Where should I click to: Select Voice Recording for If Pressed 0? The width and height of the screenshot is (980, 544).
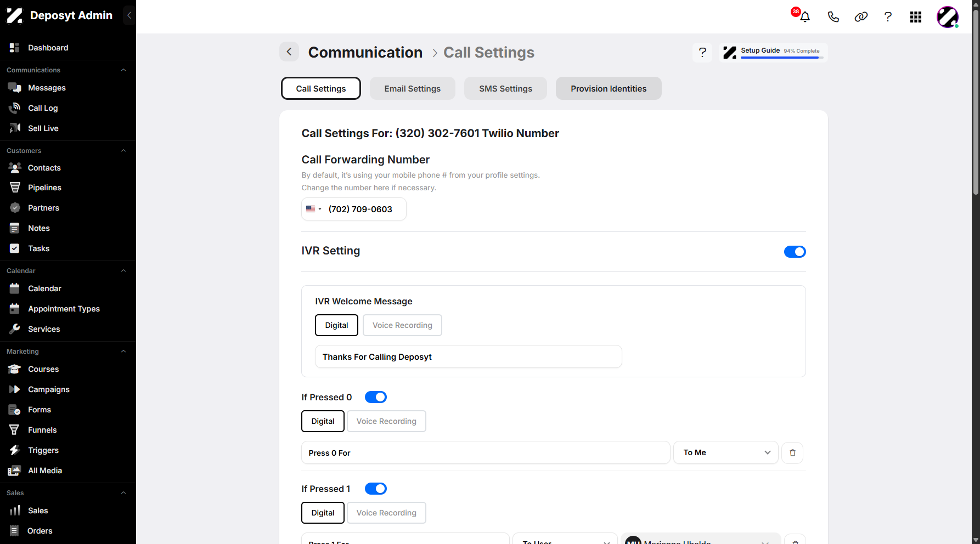tap(386, 421)
